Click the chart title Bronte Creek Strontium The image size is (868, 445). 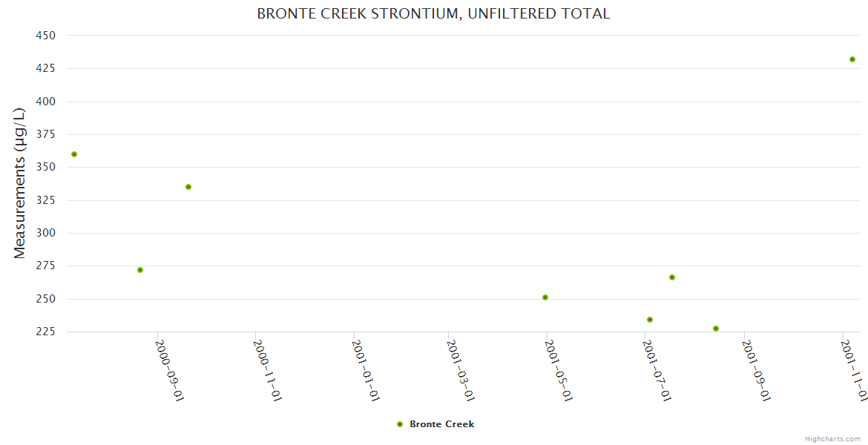(433, 13)
